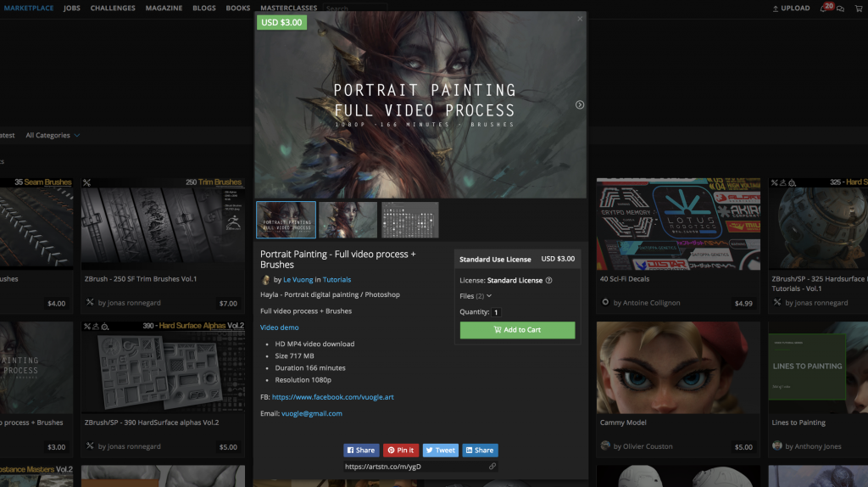
Task: Open Le Vuong's profile link
Action: (x=298, y=280)
